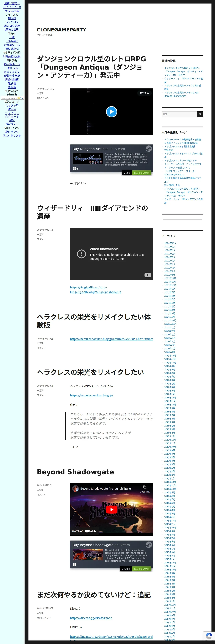Open archive 2019年1月

tap(169, 394)
